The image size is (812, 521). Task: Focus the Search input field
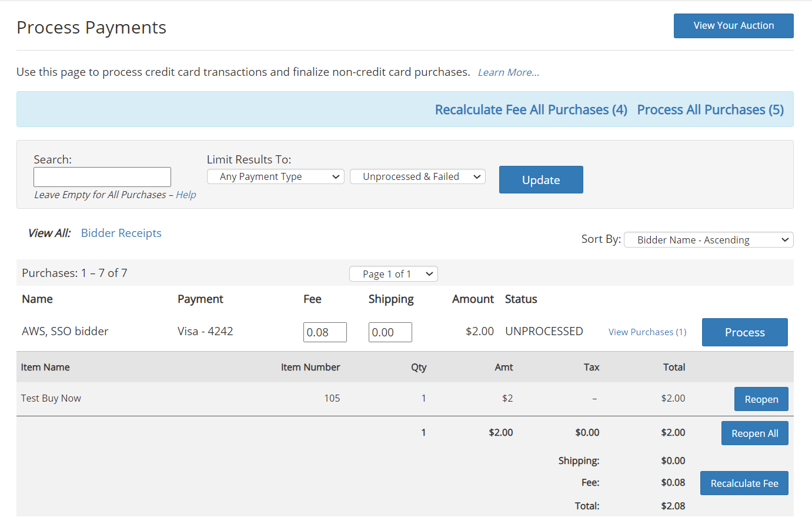[x=102, y=177]
